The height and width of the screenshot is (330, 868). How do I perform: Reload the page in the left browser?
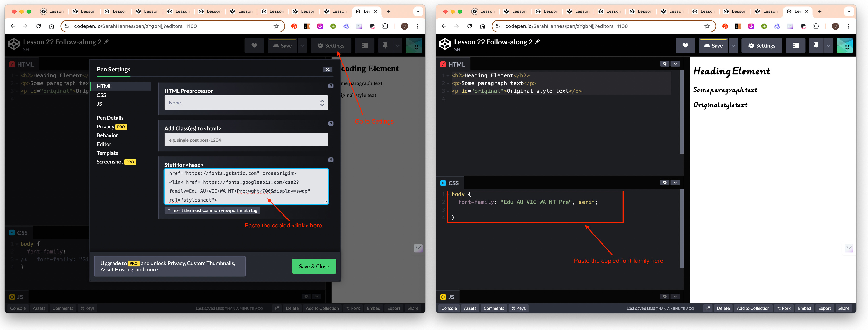39,26
